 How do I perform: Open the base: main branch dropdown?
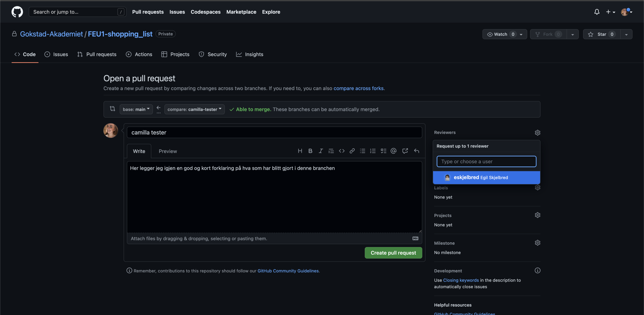tap(136, 109)
